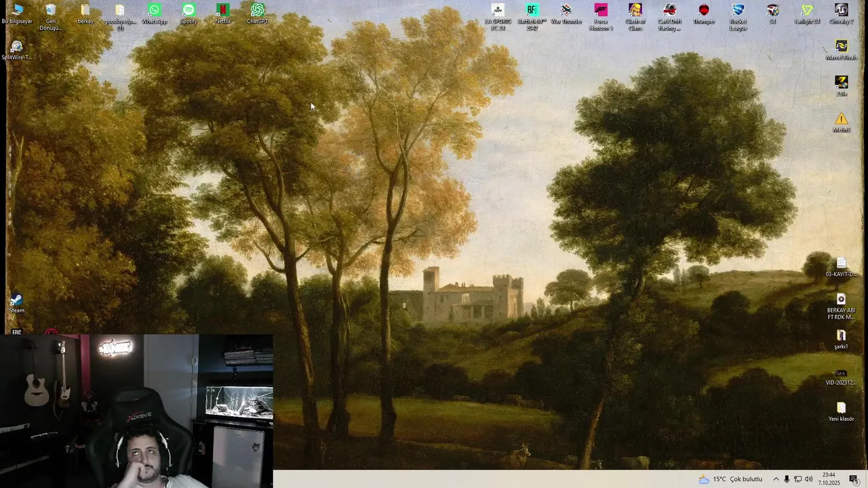Select the goodbyedp folder icon
Screen dimensions: 868x488
[x=120, y=17]
